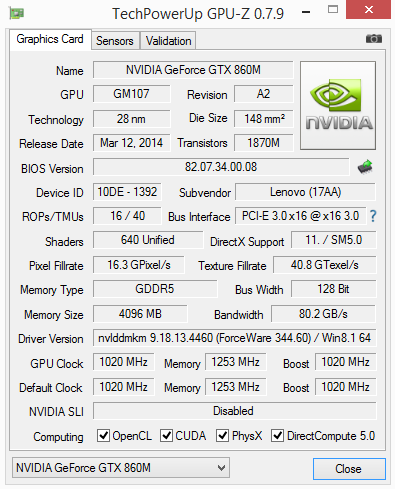Click the BIOS Version field 82.07.34.00.08
This screenshot has width=395, height=489.
click(x=221, y=167)
